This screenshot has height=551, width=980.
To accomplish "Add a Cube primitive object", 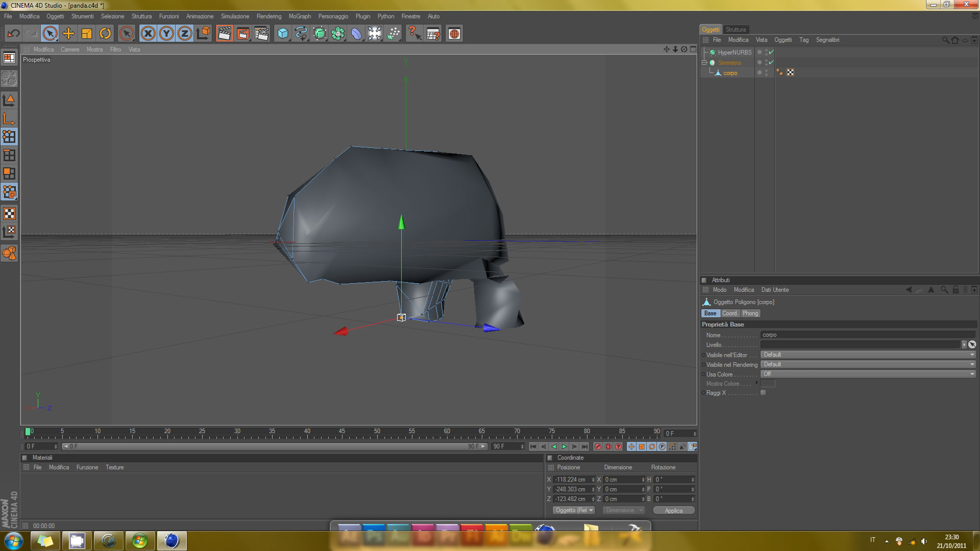I will [x=282, y=34].
